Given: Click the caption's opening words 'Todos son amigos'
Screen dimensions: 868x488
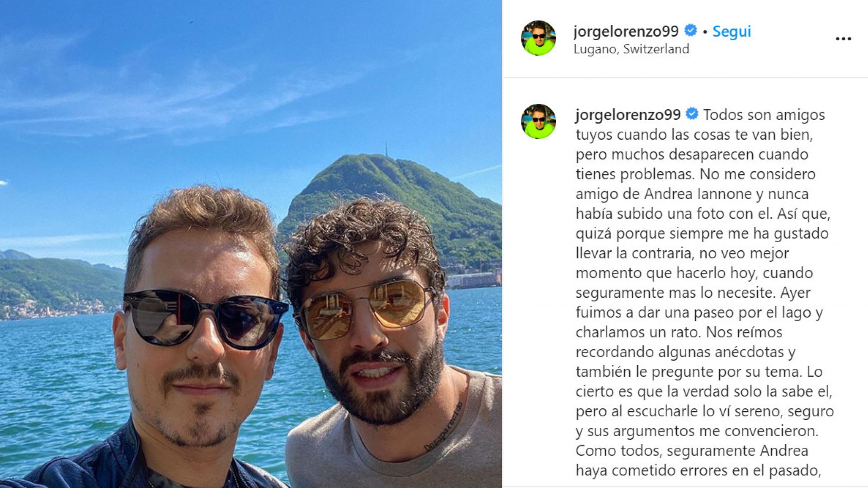Looking at the screenshot, I should point(764,115).
